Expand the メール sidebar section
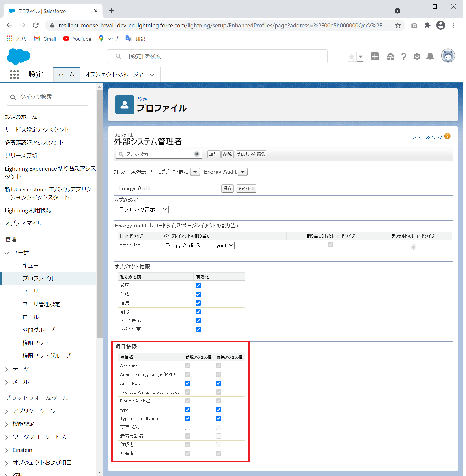This screenshot has height=476, width=466. [7, 382]
